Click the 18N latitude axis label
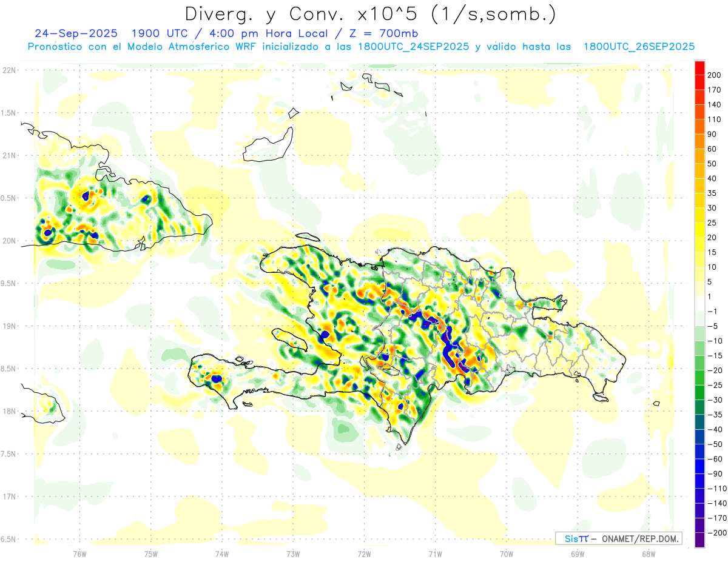Viewport: 728px width, 562px height. (9, 412)
